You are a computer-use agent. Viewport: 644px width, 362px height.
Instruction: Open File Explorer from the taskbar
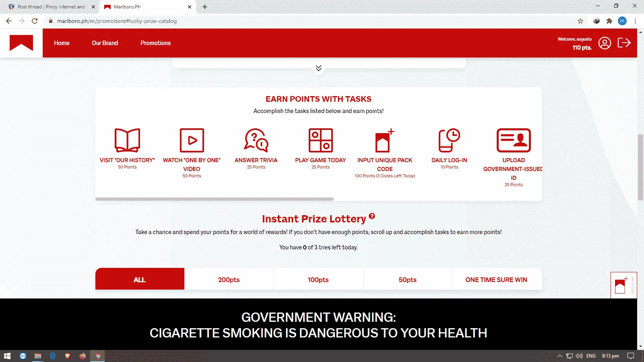pos(38,356)
